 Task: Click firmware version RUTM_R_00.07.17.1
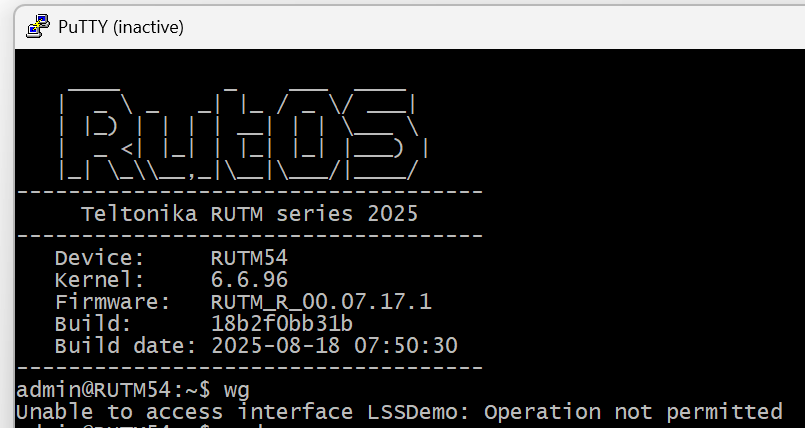point(321,302)
